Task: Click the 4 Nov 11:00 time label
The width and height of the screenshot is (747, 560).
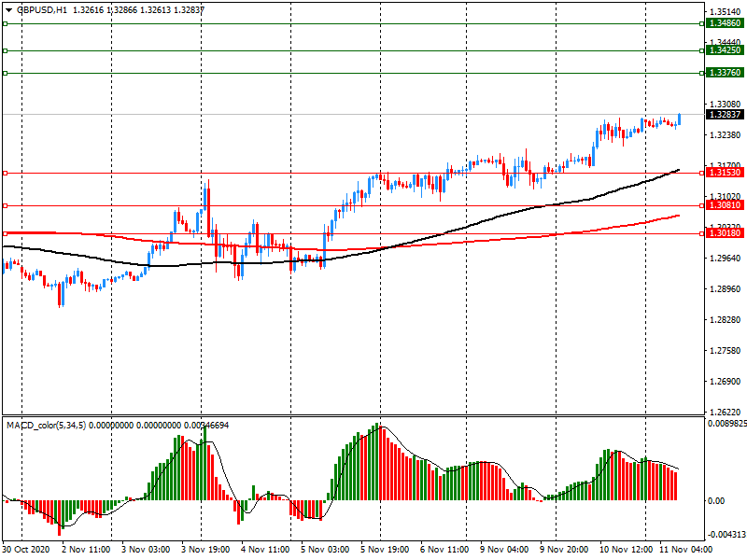Action: [x=265, y=550]
